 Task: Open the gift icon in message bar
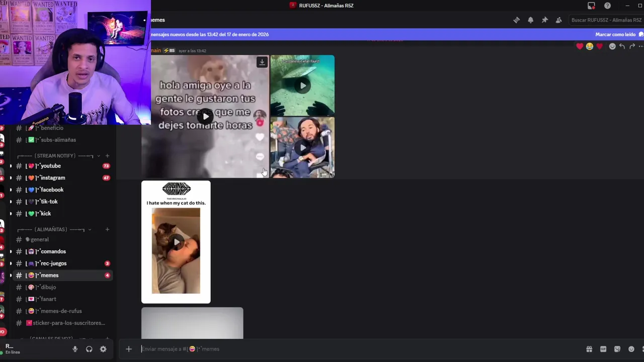coord(589,349)
